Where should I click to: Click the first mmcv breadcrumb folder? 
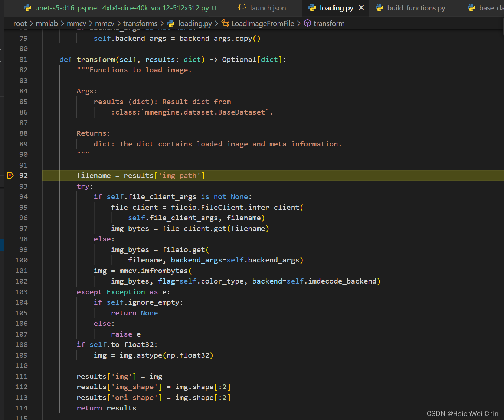click(x=76, y=23)
